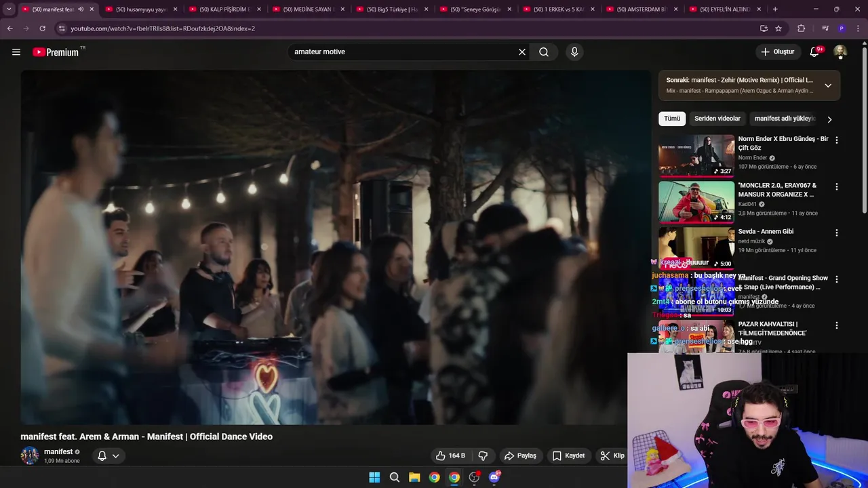The width and height of the screenshot is (868, 488).
Task: Open the MONCLER 2.0 video title
Action: (x=777, y=190)
